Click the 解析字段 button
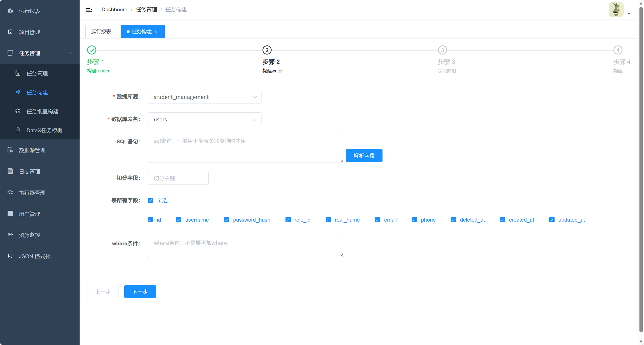This screenshot has height=345, width=644. point(364,156)
